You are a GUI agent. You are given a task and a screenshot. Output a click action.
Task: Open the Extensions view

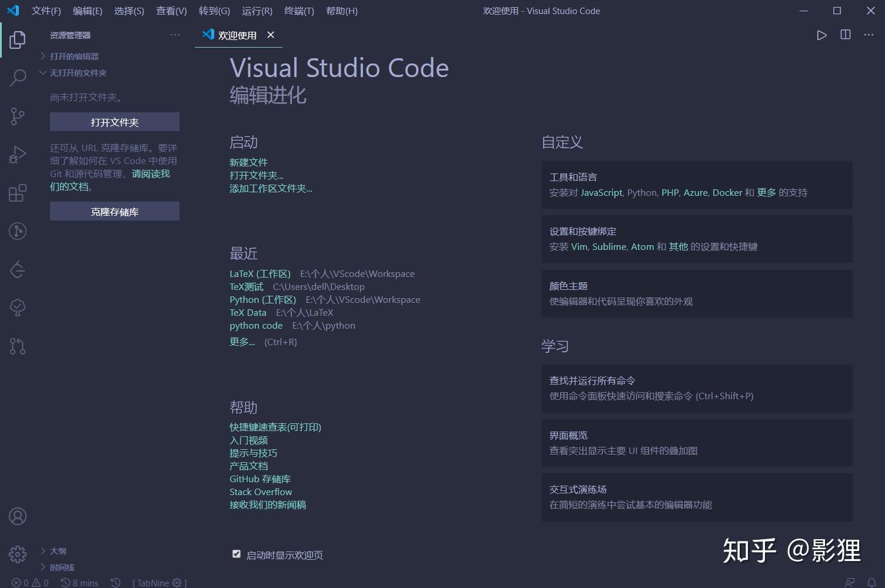click(x=17, y=192)
